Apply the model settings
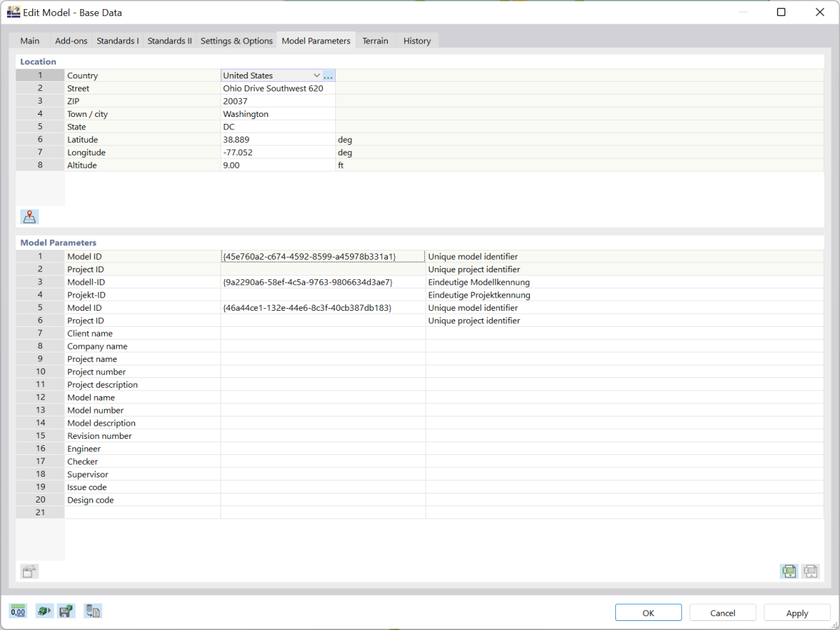Image resolution: width=840 pixels, height=630 pixels. 797,612
